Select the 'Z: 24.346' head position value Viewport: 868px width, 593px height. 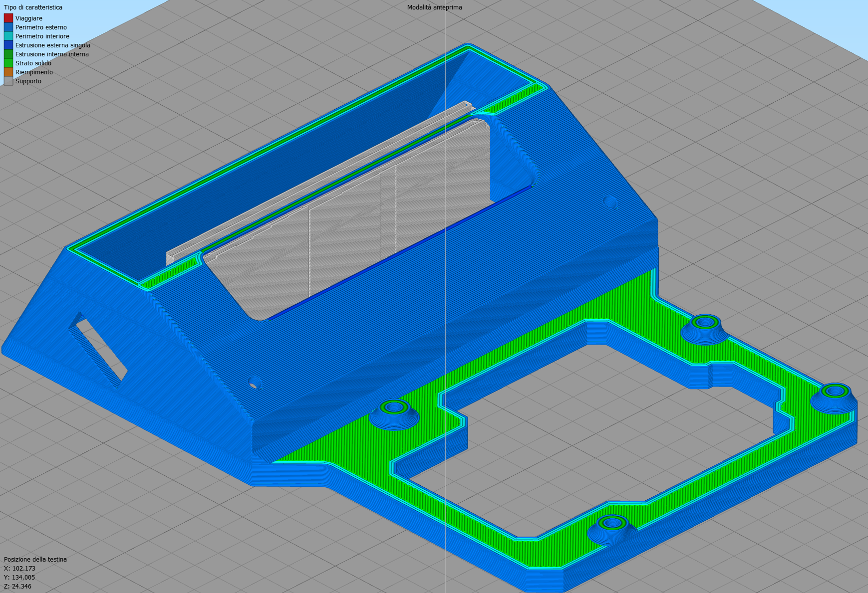(18, 587)
